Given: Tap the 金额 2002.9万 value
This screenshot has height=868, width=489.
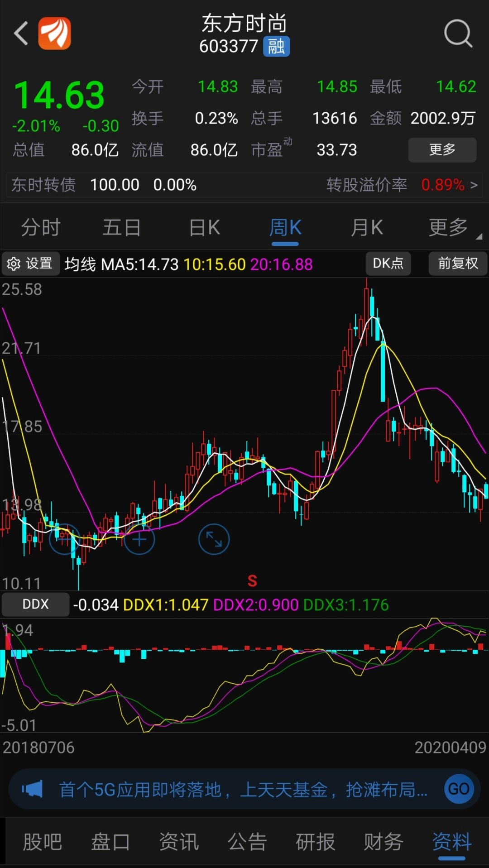Looking at the screenshot, I should pos(443,118).
